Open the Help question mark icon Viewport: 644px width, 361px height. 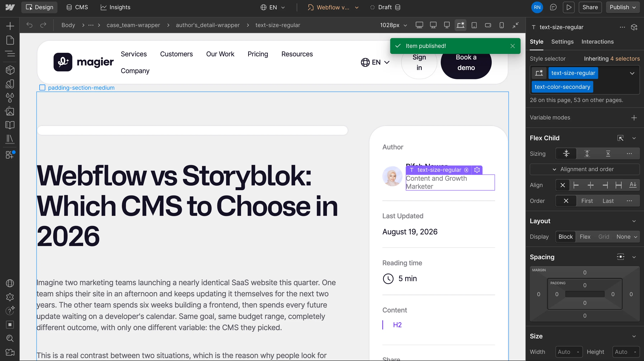coord(10,311)
